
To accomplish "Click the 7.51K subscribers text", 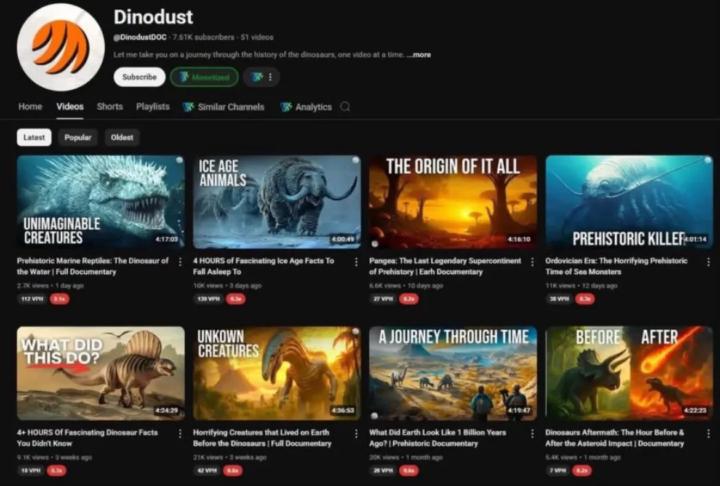I will click(203, 37).
